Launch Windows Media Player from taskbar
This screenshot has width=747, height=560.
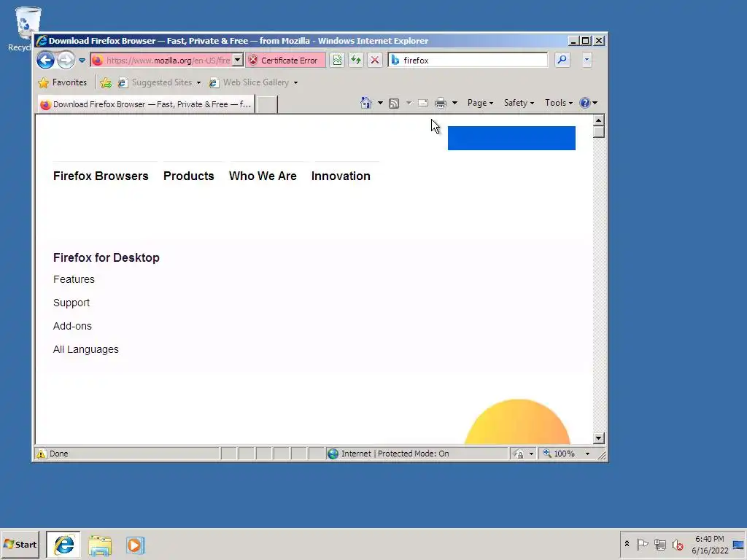coord(135,545)
